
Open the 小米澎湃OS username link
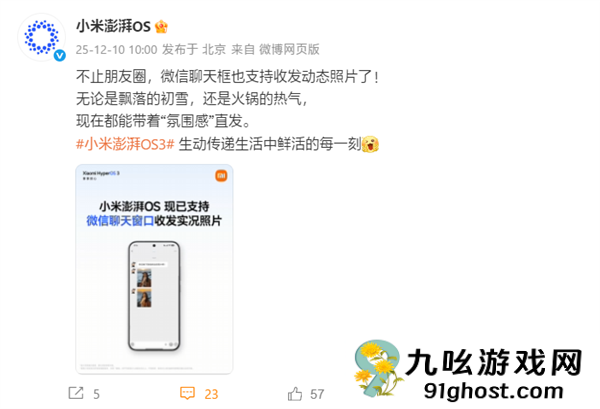(113, 26)
